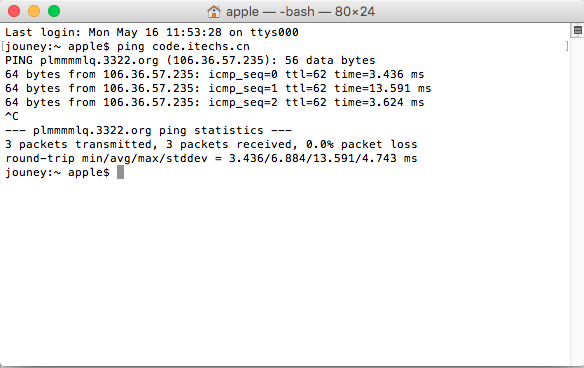The height and width of the screenshot is (368, 584).
Task: Maximize the Terminal window with green button
Action: point(54,11)
